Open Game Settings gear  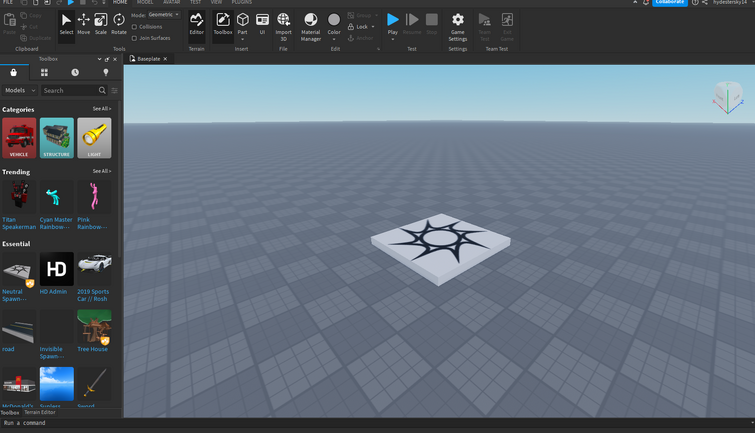coord(458,26)
